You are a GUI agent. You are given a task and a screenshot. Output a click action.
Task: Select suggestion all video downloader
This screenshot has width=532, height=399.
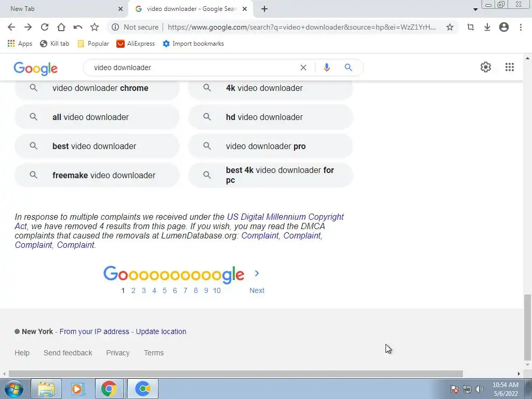97,117
